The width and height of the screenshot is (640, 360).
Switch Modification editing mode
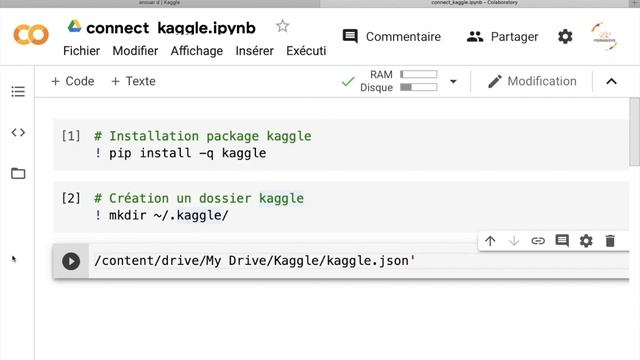point(532,81)
